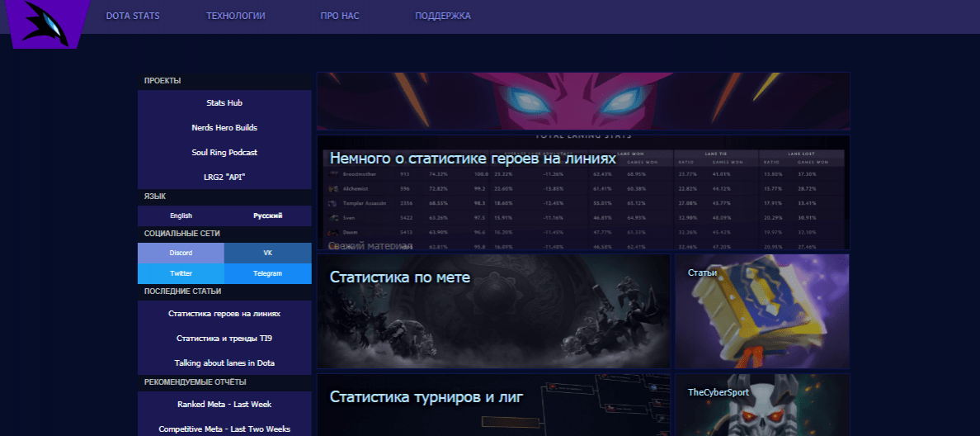The width and height of the screenshot is (980, 436).
Task: Open the Discord social button
Action: tap(181, 254)
